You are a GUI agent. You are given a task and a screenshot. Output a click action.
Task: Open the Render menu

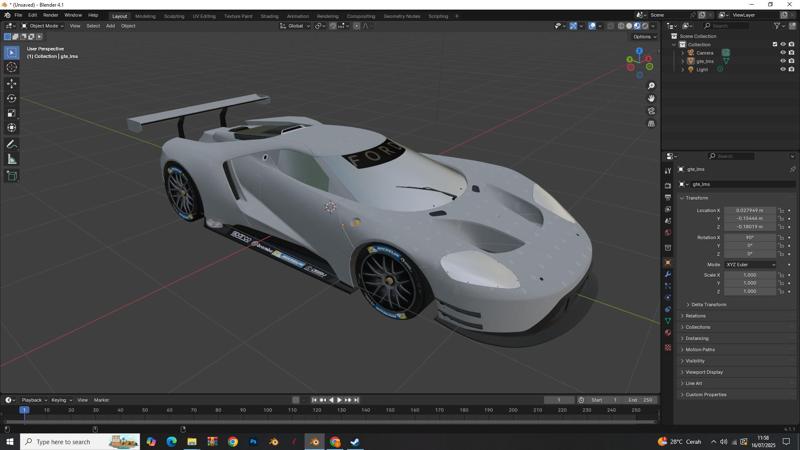[51, 15]
